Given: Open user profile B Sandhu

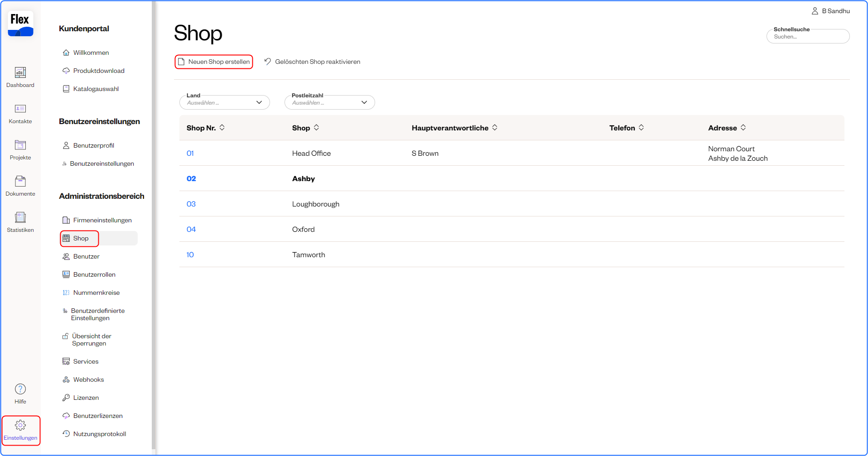Looking at the screenshot, I should [x=830, y=11].
